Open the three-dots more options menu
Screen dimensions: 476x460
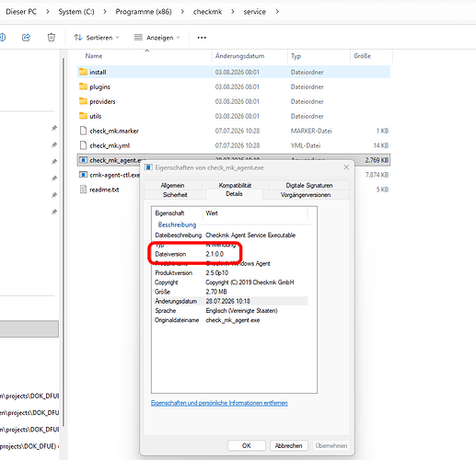point(202,38)
